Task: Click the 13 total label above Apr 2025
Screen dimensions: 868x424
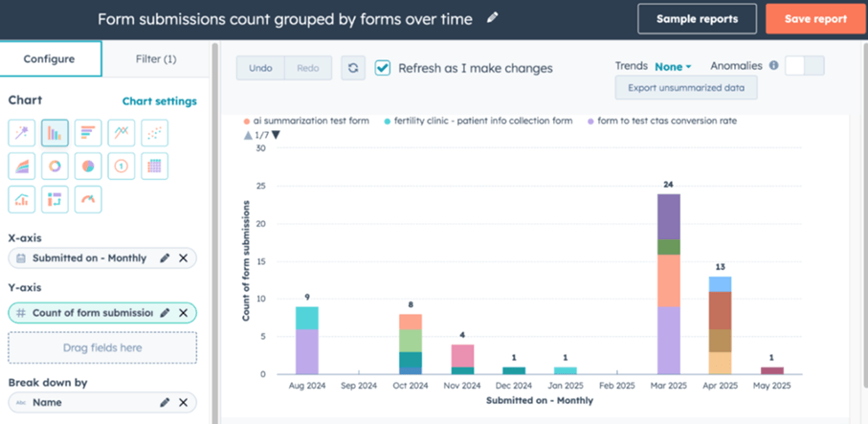Action: click(721, 267)
